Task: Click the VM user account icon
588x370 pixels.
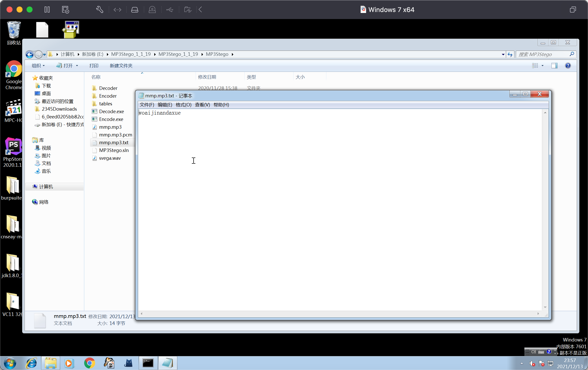Action: click(152, 10)
